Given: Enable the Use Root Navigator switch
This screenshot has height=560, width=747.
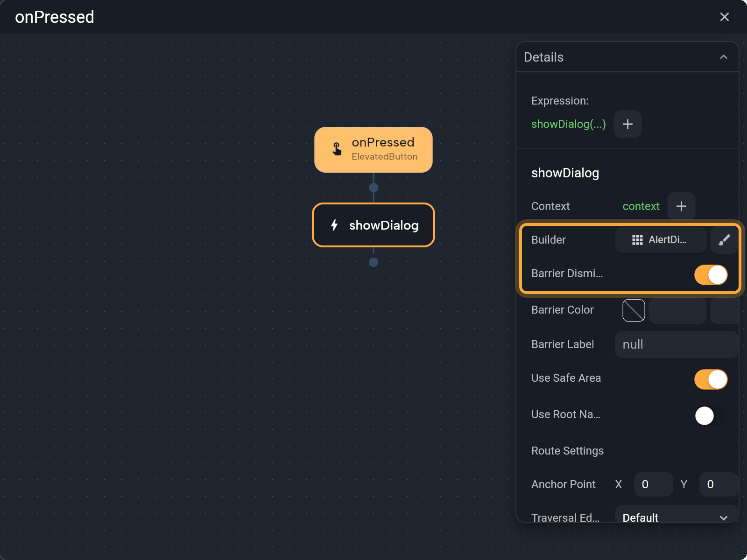Looking at the screenshot, I should pos(711,416).
